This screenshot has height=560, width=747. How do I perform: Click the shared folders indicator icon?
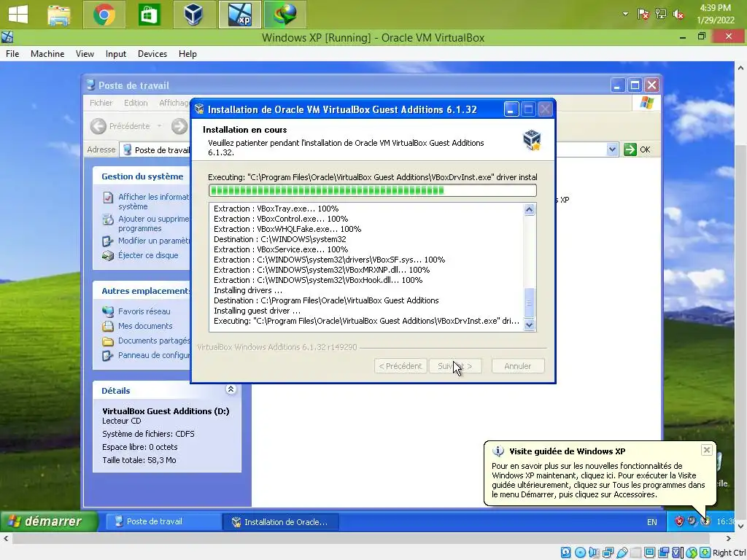(x=635, y=553)
